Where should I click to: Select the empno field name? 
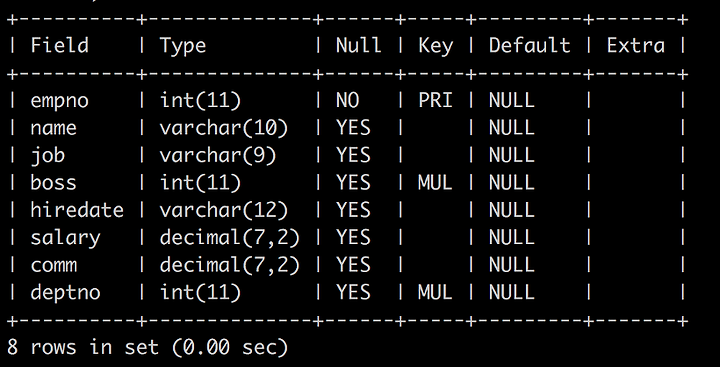[59, 101]
